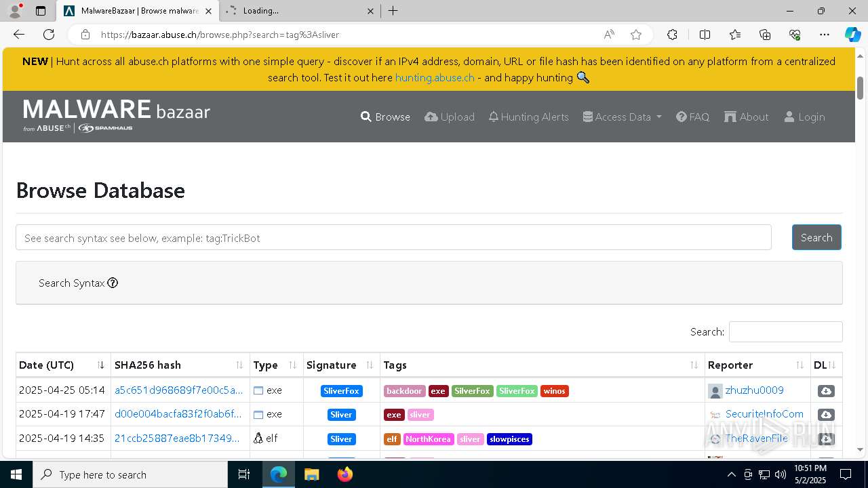Click the slowpisces tag

(509, 439)
